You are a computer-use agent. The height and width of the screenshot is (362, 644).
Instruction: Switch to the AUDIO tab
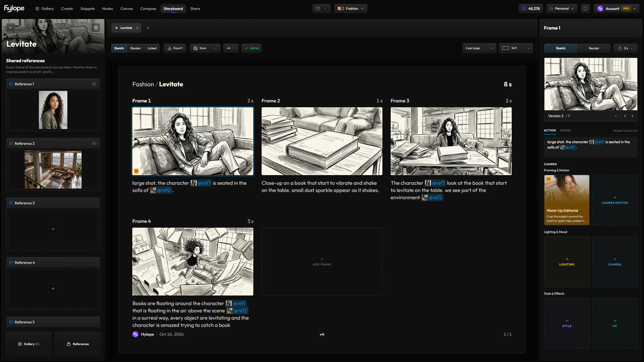pos(565,130)
